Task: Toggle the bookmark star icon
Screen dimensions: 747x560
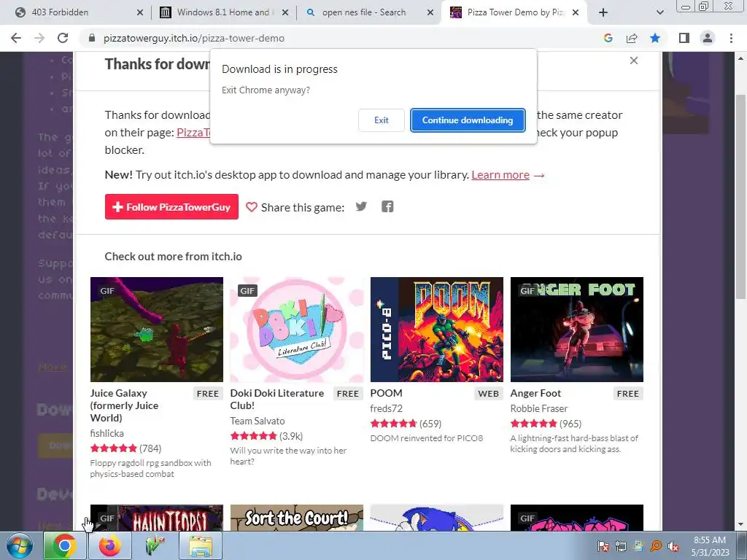Action: pos(655,38)
